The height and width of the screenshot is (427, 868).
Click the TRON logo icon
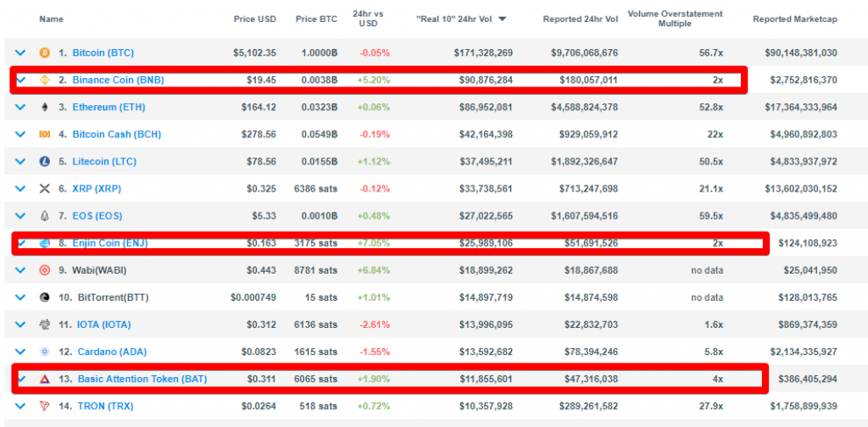44,406
